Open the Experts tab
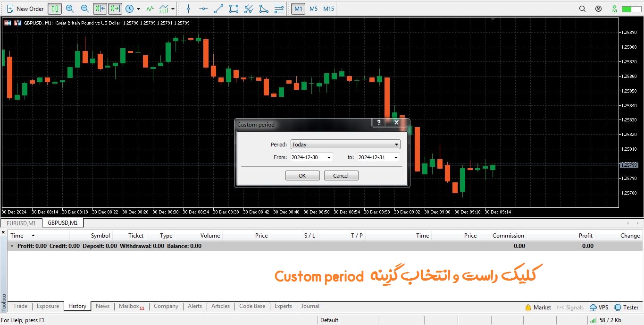Image resolution: width=644 pixels, height=325 pixels. (283, 306)
